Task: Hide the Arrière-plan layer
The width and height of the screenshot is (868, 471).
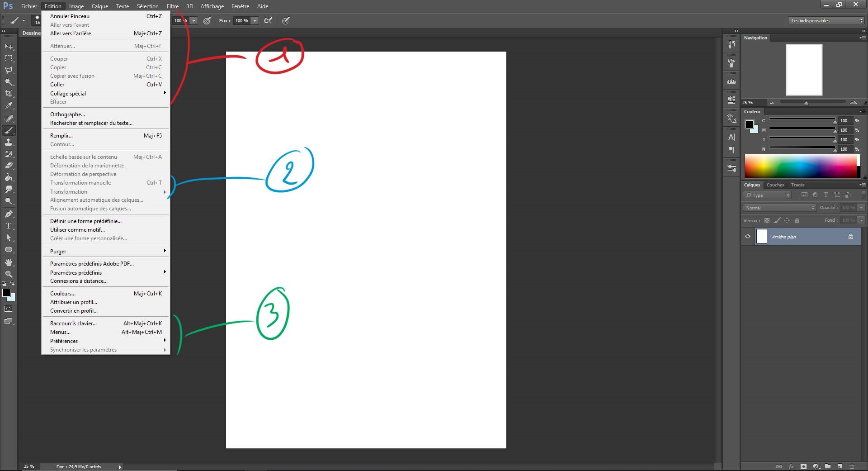Action: click(x=748, y=236)
